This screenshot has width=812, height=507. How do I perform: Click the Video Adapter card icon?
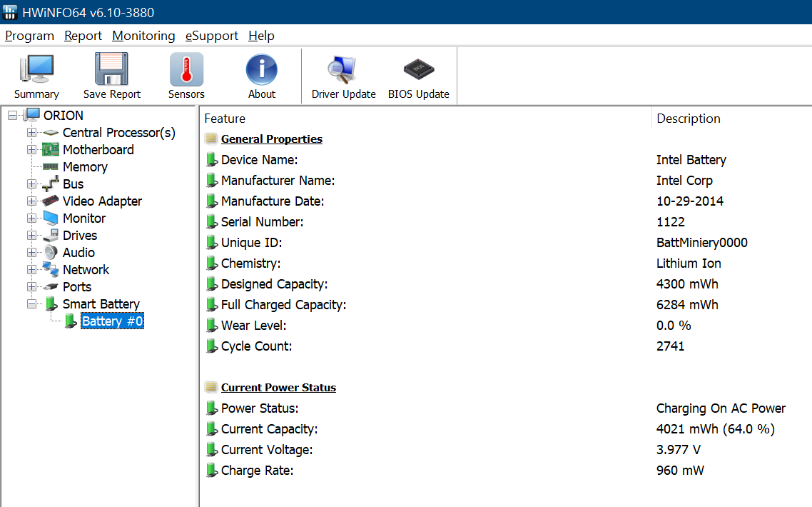click(x=50, y=201)
